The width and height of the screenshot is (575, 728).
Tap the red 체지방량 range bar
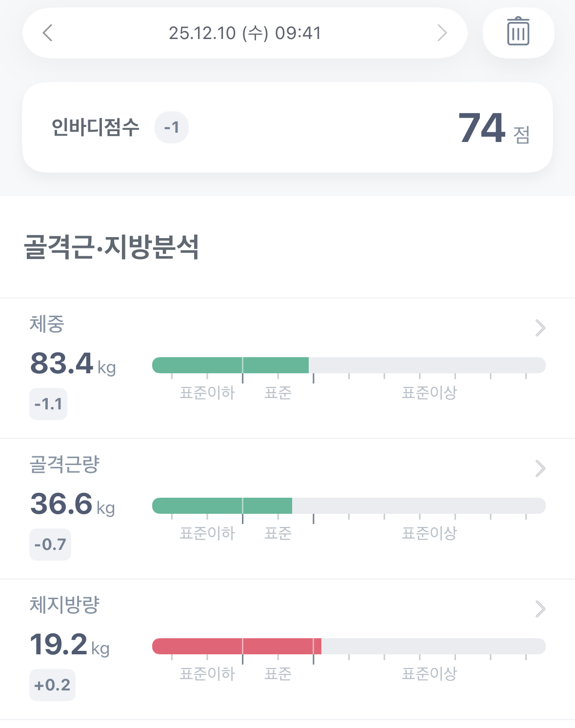(237, 646)
